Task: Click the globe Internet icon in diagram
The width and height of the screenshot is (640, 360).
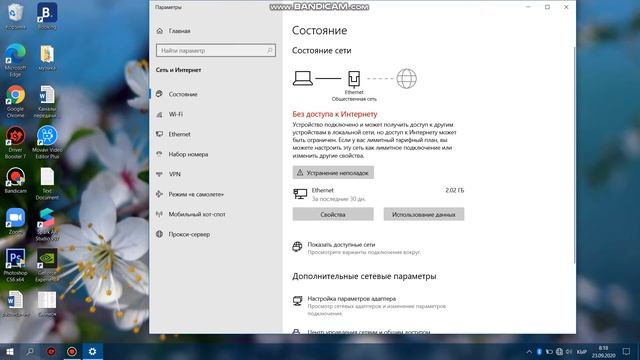Action: click(407, 78)
